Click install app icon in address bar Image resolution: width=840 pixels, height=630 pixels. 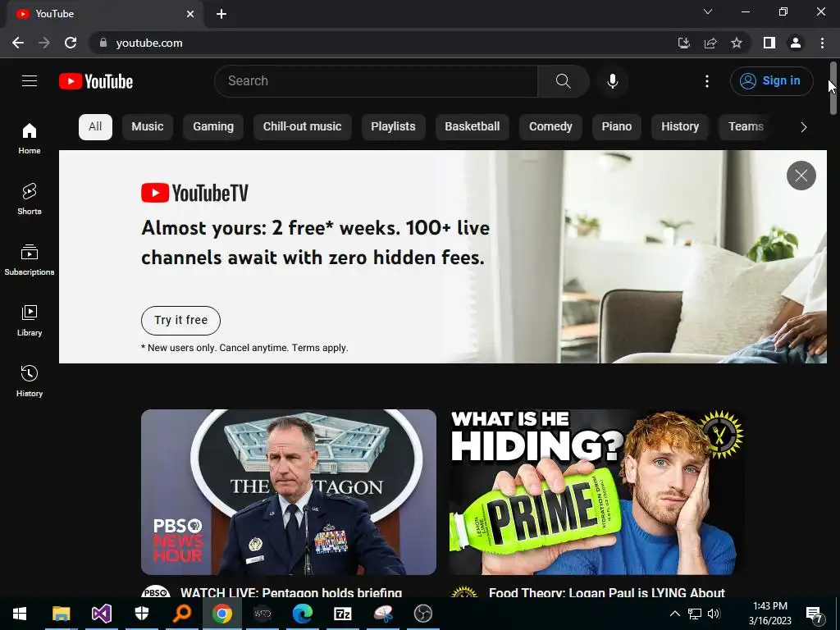(683, 43)
